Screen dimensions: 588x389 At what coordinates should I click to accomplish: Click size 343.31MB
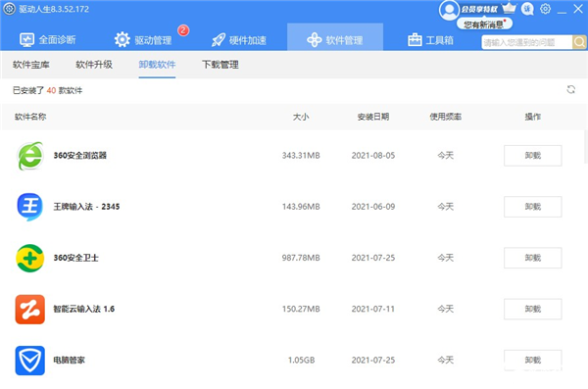point(301,155)
